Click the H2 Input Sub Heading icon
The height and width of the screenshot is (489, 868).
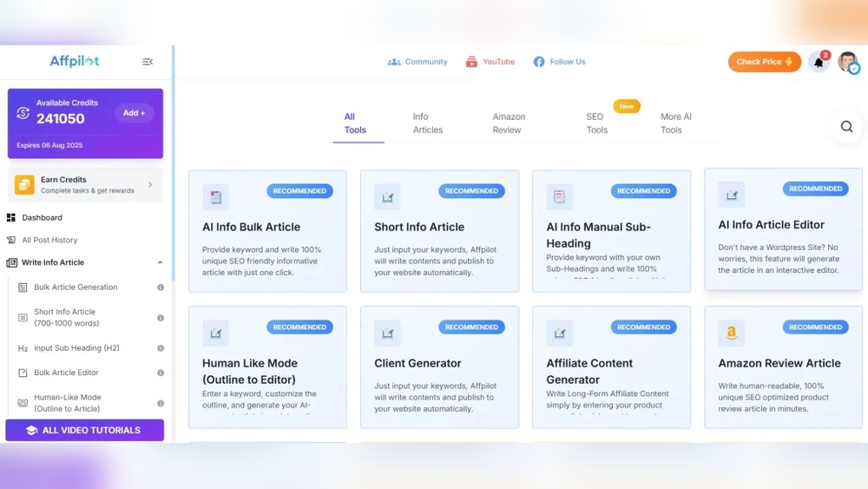[23, 348]
